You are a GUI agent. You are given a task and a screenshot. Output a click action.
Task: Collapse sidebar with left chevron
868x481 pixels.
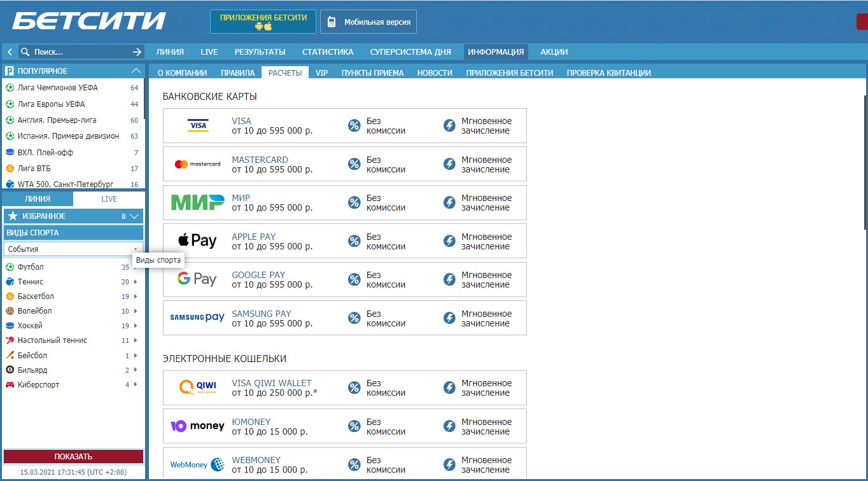click(10, 52)
